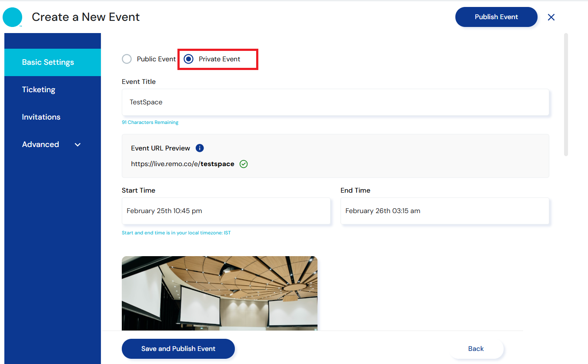Open the Start Time date picker
Image resolution: width=588 pixels, height=364 pixels.
(226, 211)
